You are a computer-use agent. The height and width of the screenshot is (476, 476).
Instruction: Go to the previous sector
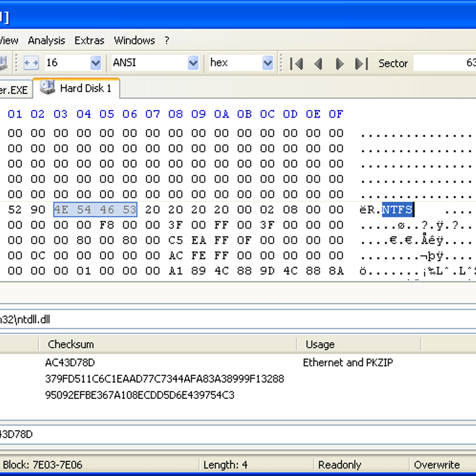point(318,63)
